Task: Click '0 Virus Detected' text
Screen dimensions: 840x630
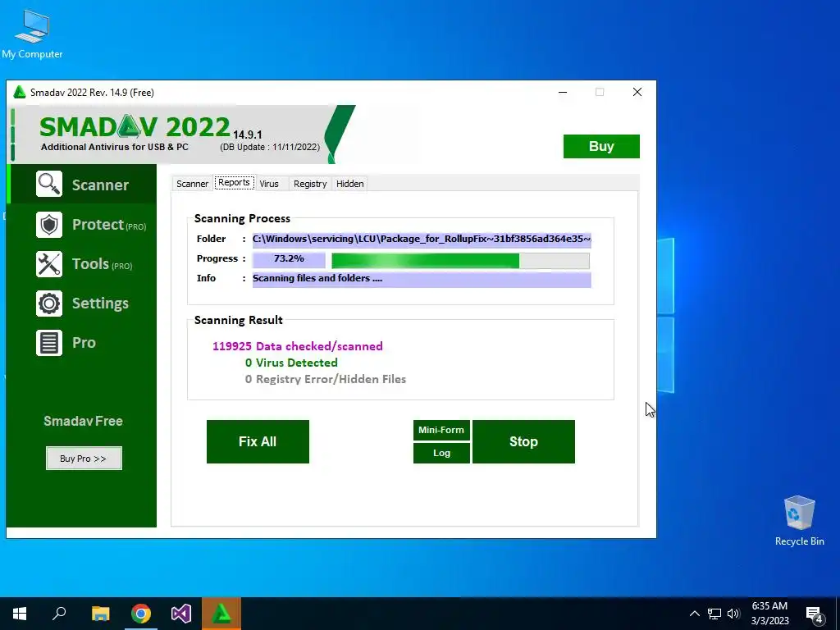Action: (291, 363)
